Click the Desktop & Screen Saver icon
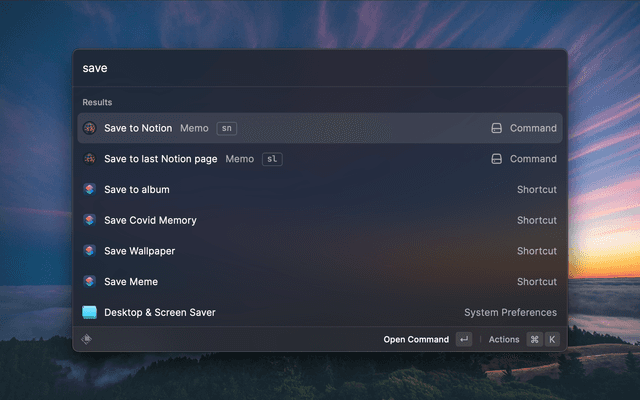 (89, 313)
